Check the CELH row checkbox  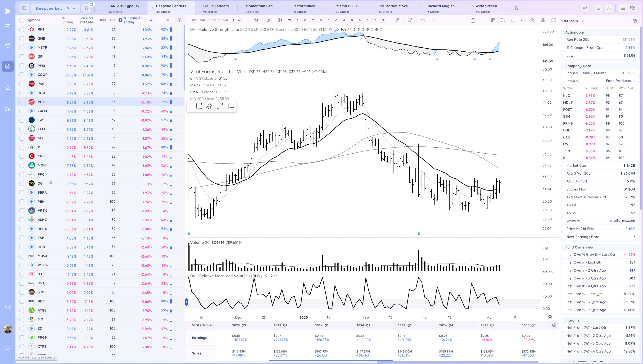[22, 129]
